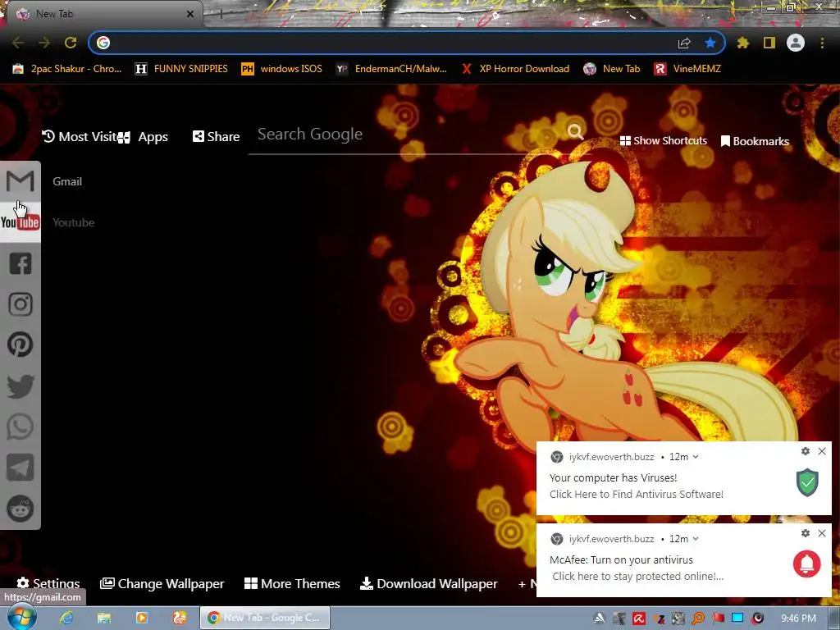Open the WhatsApp sidebar icon

21,427
